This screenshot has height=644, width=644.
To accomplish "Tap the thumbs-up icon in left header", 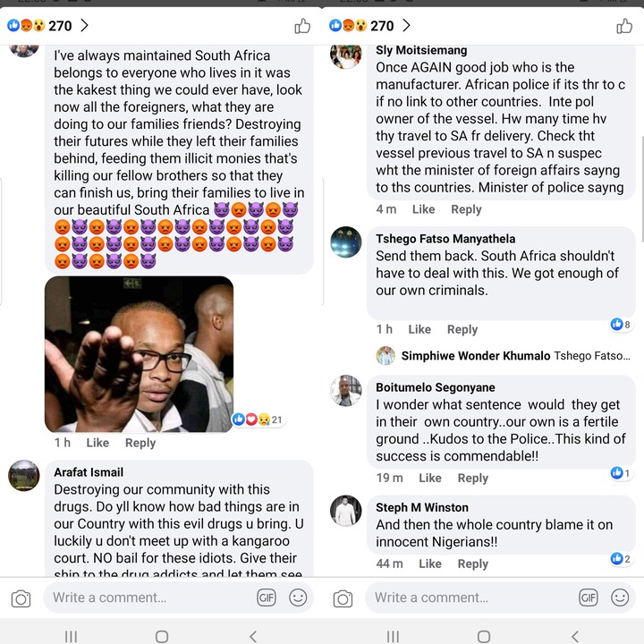I will [x=302, y=26].
